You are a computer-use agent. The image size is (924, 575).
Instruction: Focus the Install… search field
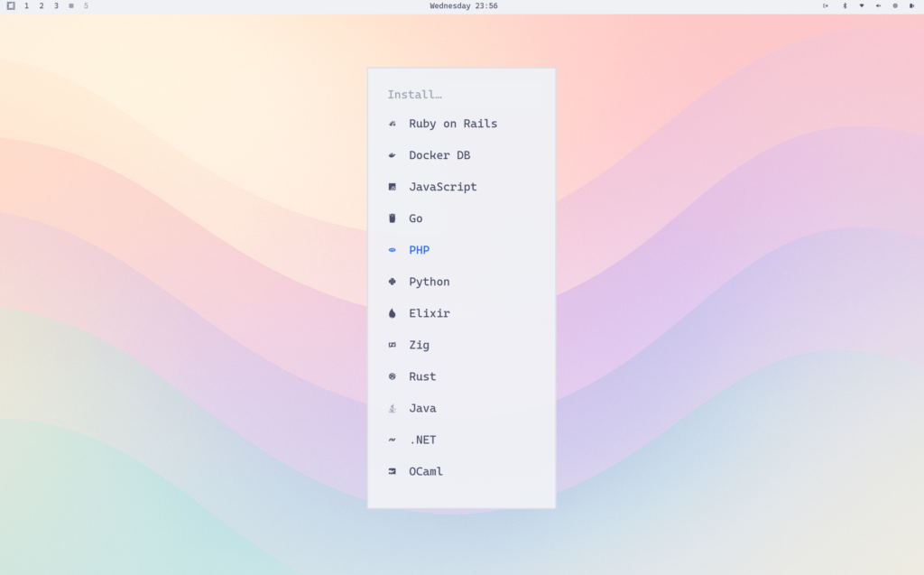point(461,95)
